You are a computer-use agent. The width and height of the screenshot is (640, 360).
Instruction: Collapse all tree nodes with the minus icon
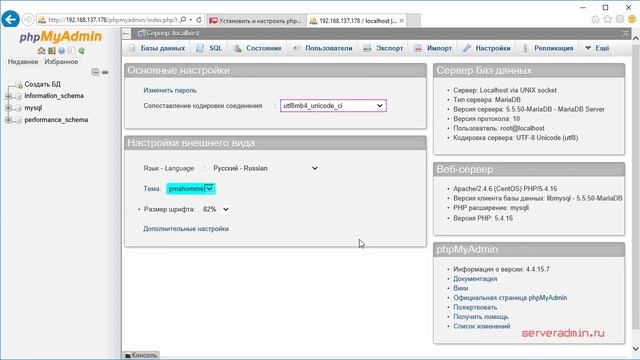tap(95, 72)
